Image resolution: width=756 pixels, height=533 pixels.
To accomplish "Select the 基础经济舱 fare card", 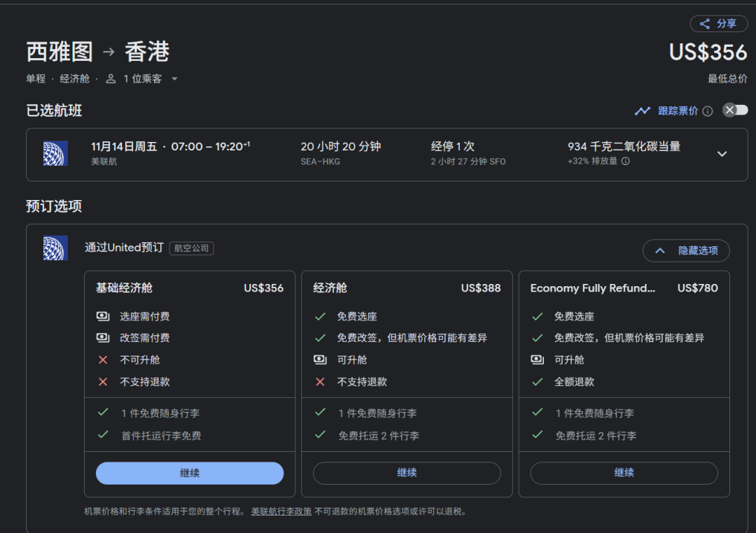I will pyautogui.click(x=189, y=350).
